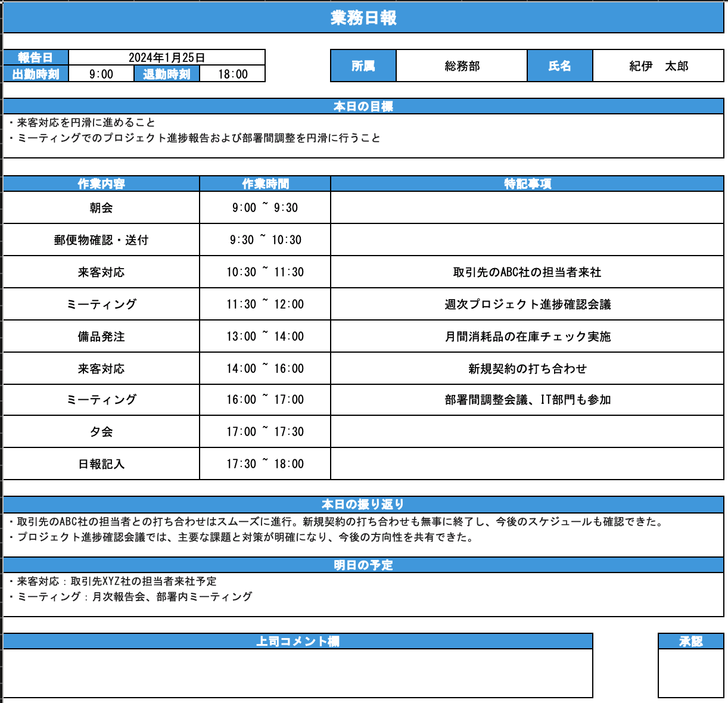The image size is (728, 703).
Task: Select the 作業時間 column header
Action: point(267,184)
